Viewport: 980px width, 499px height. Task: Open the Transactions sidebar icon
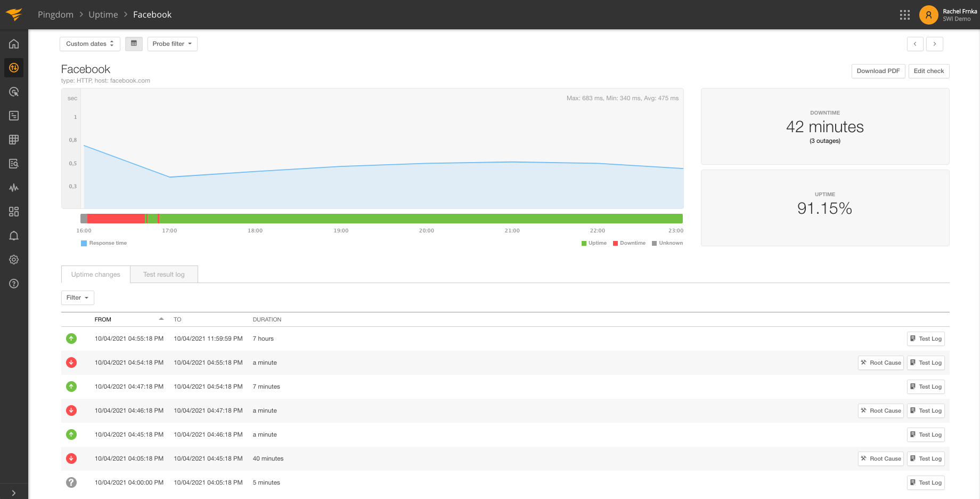tap(14, 116)
